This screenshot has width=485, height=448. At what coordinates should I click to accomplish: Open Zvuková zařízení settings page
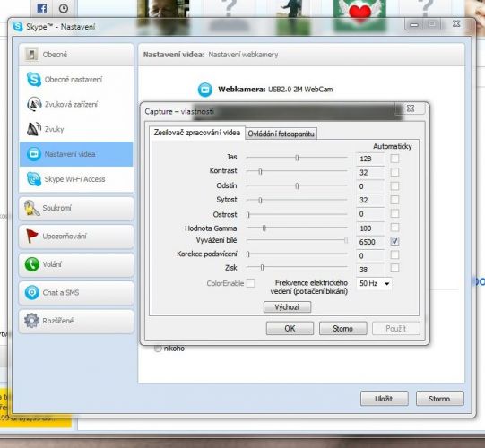click(76, 104)
